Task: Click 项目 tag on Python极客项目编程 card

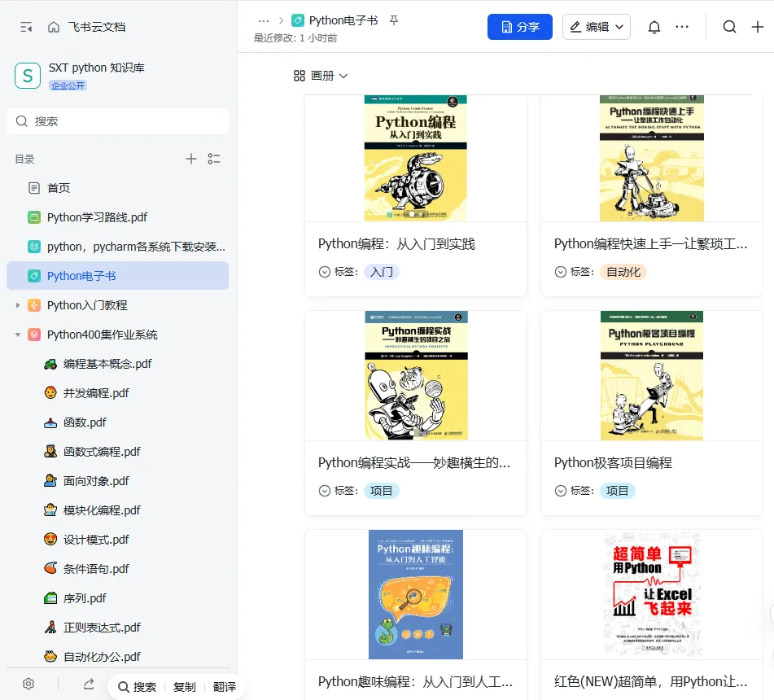Action: [x=617, y=491]
